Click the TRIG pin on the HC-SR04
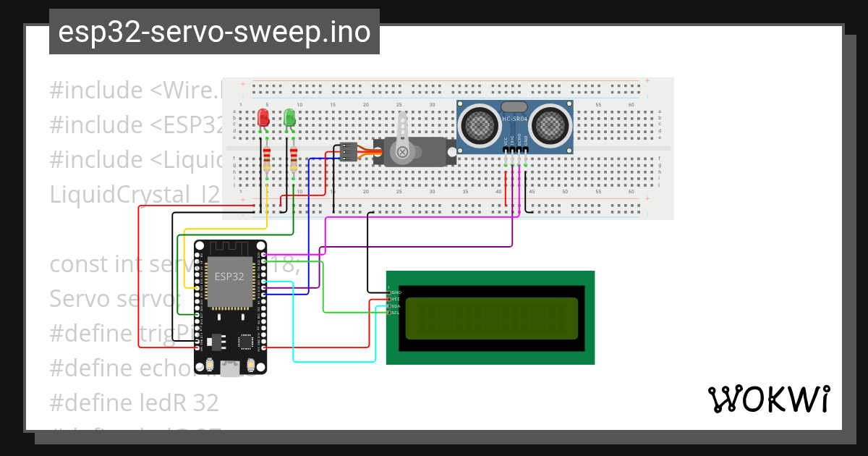 coord(512,150)
